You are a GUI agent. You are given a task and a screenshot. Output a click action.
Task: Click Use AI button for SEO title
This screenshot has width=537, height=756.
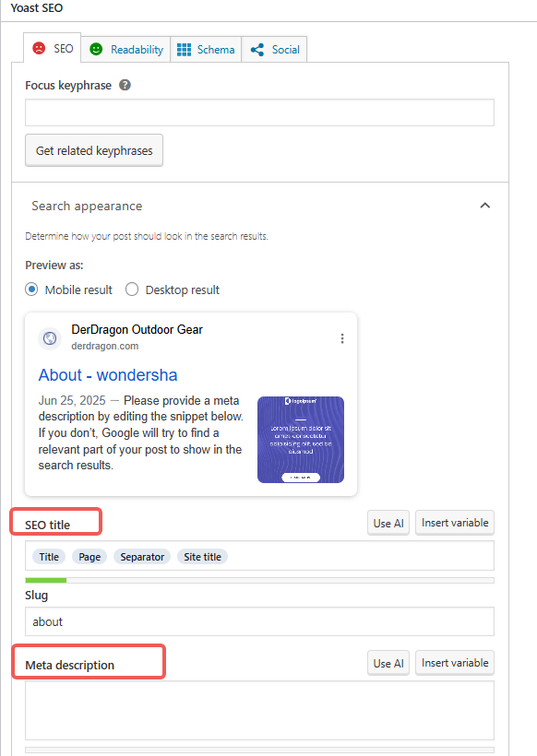coord(388,523)
